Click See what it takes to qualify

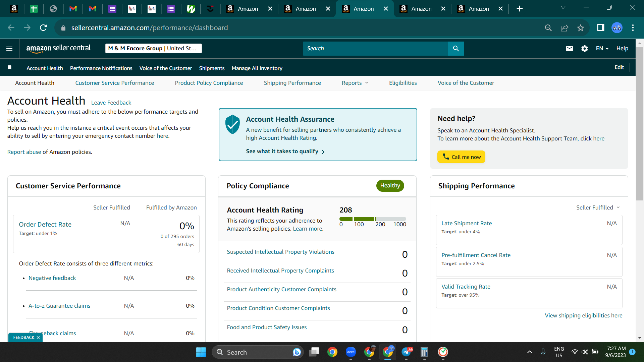[285, 152]
